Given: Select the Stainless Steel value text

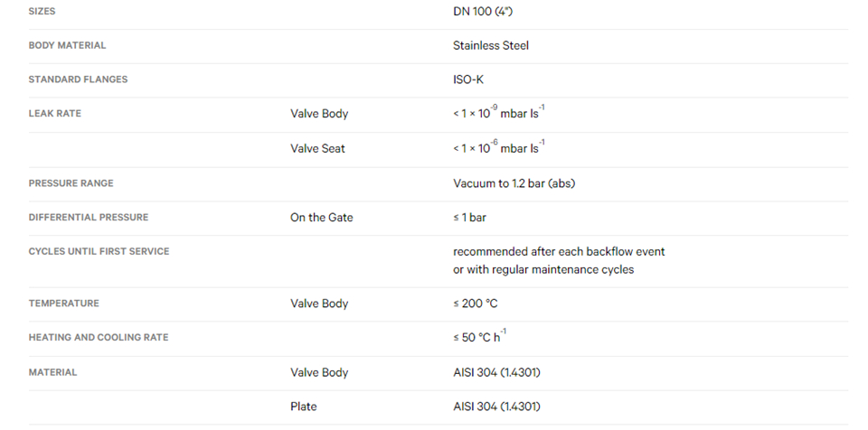Looking at the screenshot, I should click(490, 45).
